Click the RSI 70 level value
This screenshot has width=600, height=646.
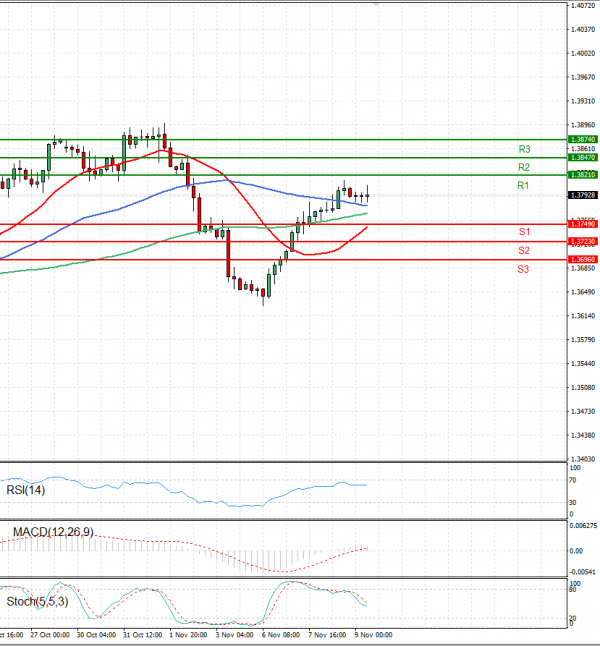tap(573, 480)
